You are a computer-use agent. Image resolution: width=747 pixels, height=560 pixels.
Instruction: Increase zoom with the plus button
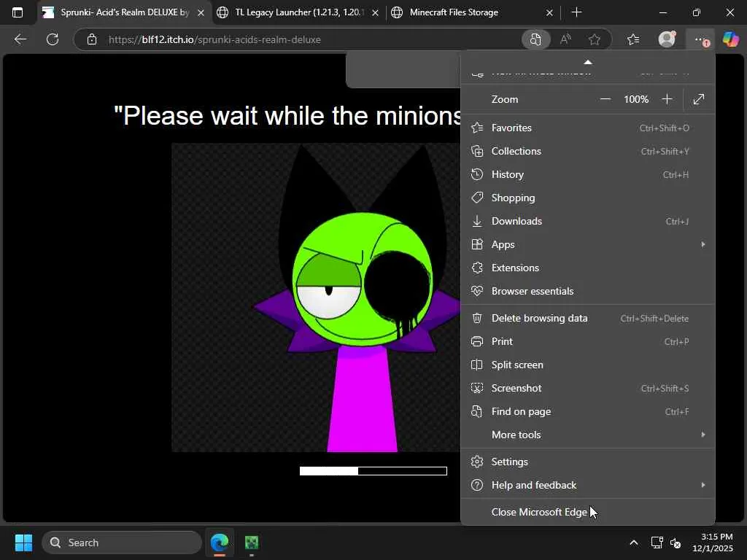click(x=667, y=99)
